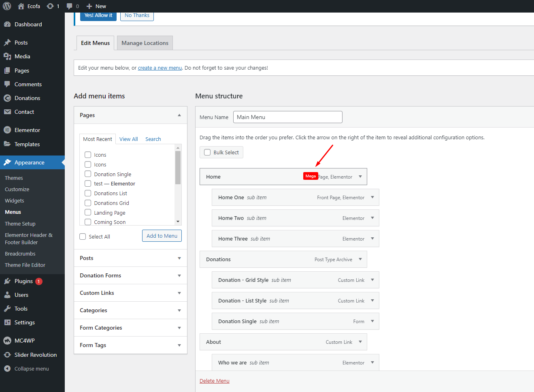The width and height of the screenshot is (534, 392).
Task: Tick the Select All checkbox
Action: click(x=83, y=236)
